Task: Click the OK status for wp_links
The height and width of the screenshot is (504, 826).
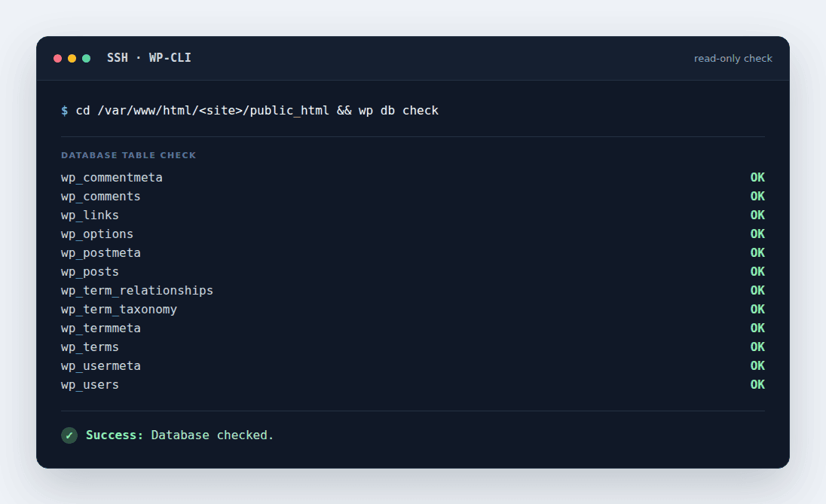Action: pyautogui.click(x=757, y=215)
